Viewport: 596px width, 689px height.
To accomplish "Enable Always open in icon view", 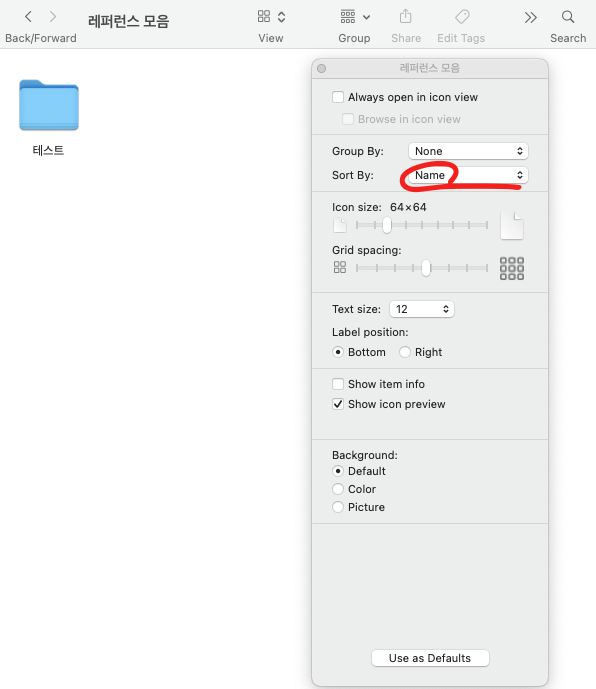I will pyautogui.click(x=338, y=97).
